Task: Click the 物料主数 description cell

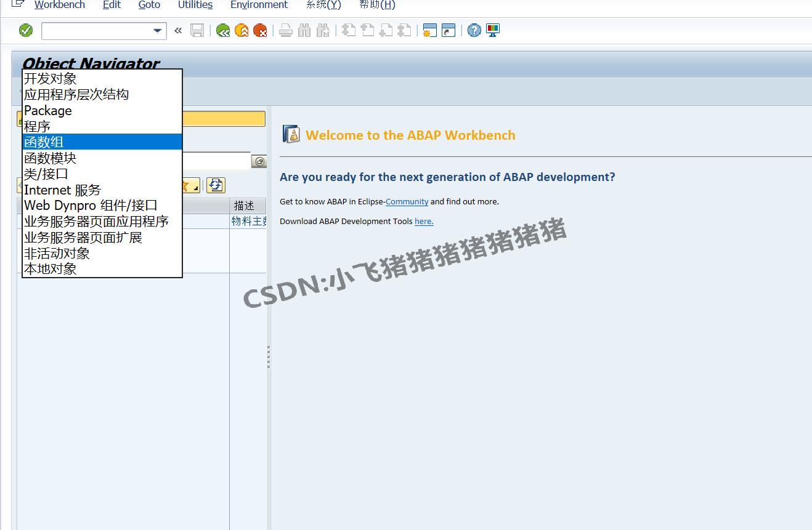Action: [x=248, y=221]
